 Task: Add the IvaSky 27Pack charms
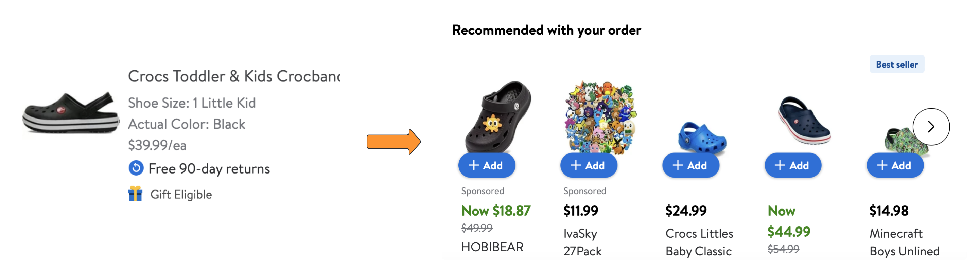tap(589, 165)
